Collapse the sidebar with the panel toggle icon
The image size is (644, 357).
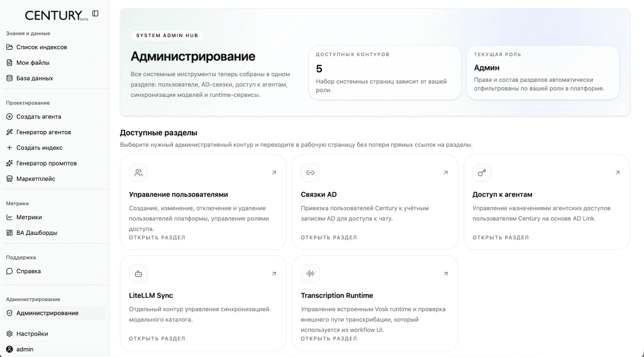pos(96,14)
